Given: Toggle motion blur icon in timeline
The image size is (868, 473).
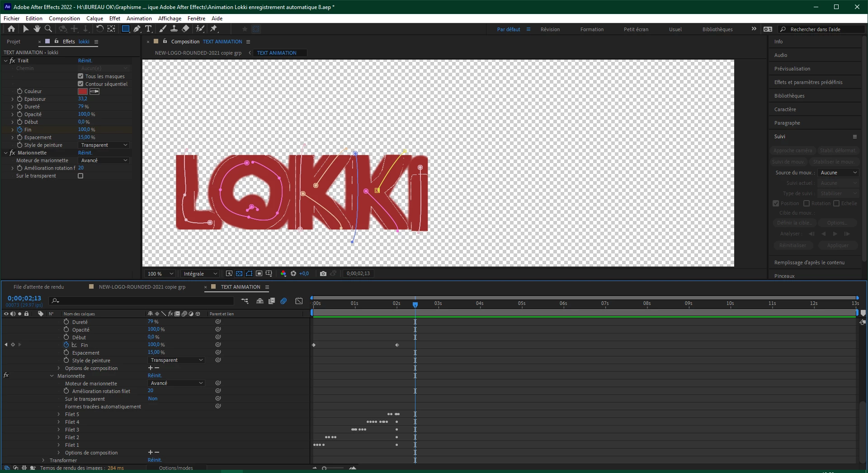Looking at the screenshot, I should pyautogui.click(x=283, y=301).
